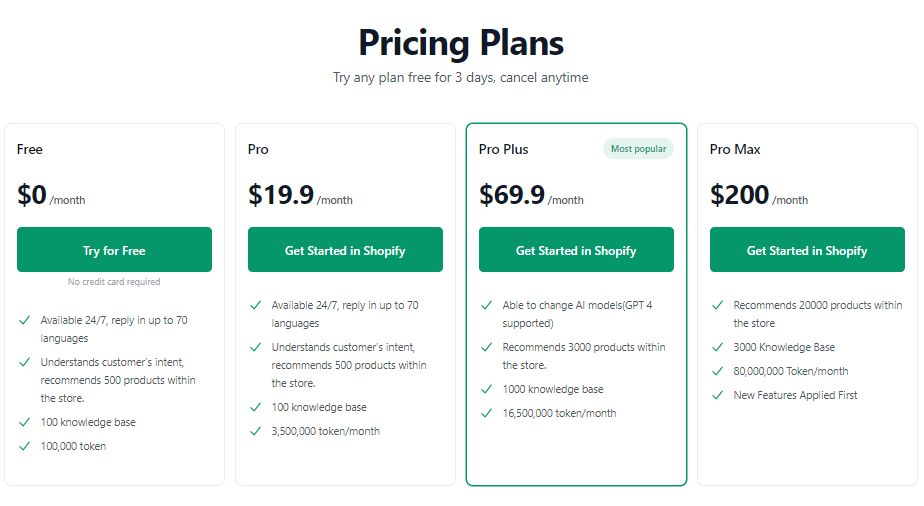Image resolution: width=924 pixels, height=506 pixels.
Task: Click checkmark beside 16,500,000 token/month
Action: tap(487, 413)
